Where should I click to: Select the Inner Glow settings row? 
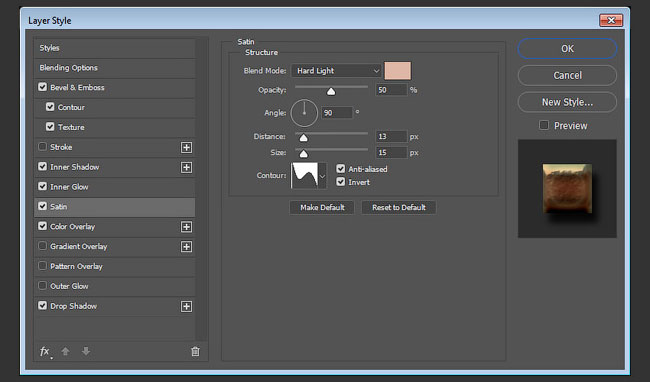pos(114,187)
